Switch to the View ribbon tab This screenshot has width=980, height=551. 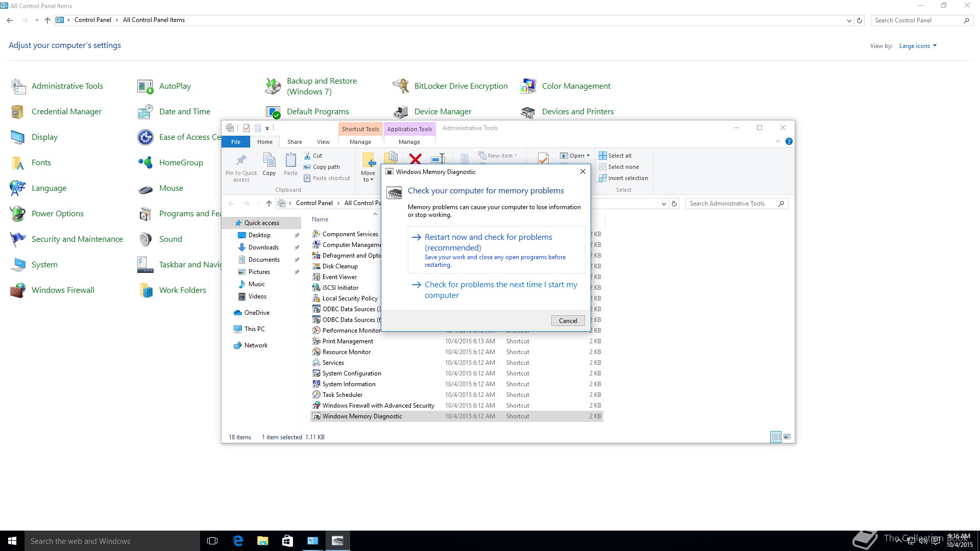point(323,142)
